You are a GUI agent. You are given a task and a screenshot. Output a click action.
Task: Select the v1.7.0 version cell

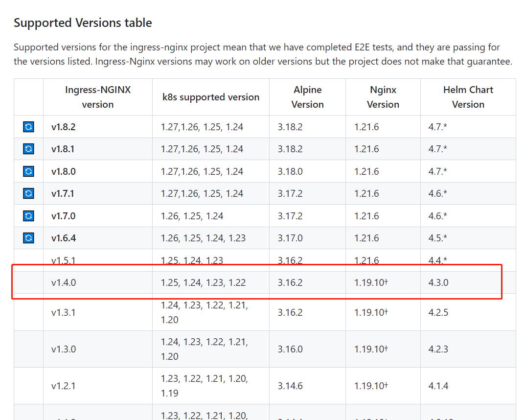point(97,216)
